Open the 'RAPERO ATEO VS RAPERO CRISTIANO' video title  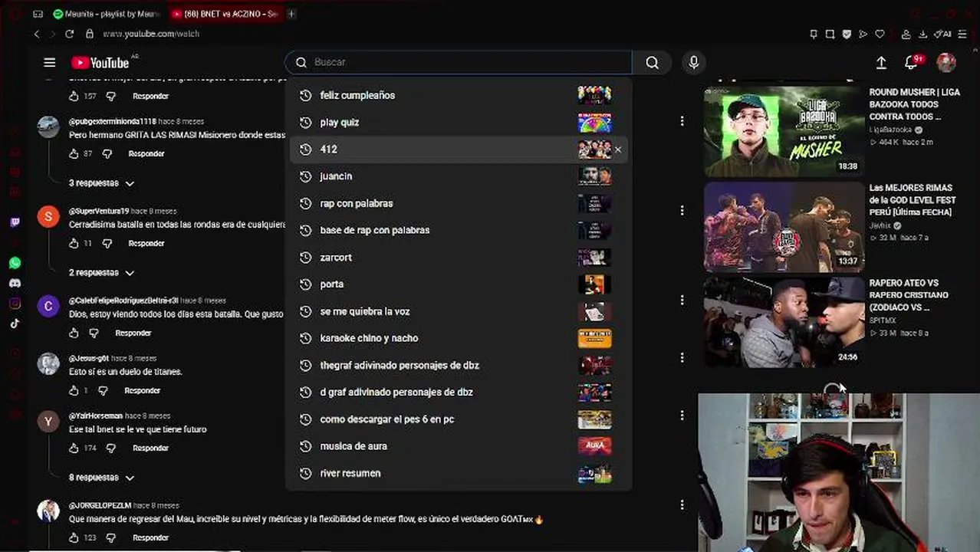coord(909,295)
